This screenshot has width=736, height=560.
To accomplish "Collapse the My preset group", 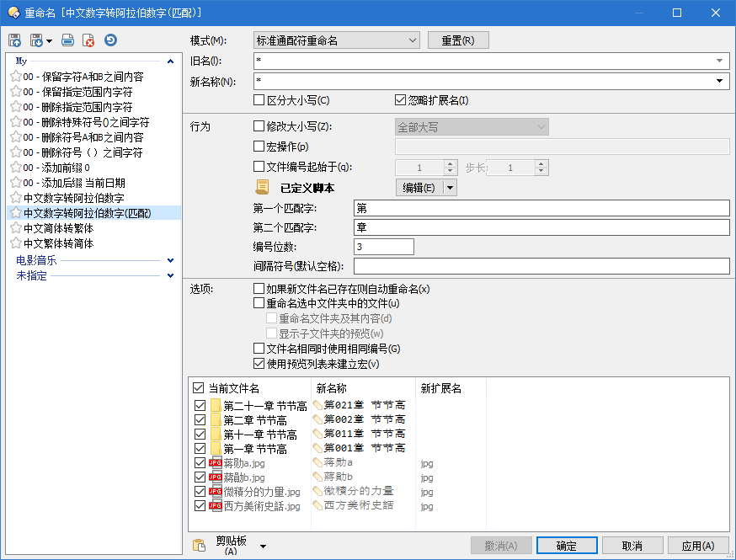I will [x=171, y=61].
